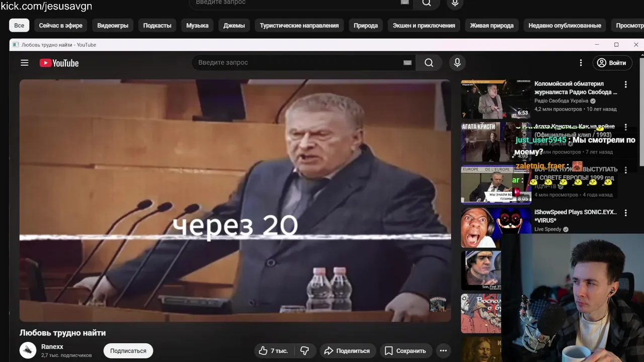Go to the YouTube home logo
644x362 pixels.
[59, 63]
